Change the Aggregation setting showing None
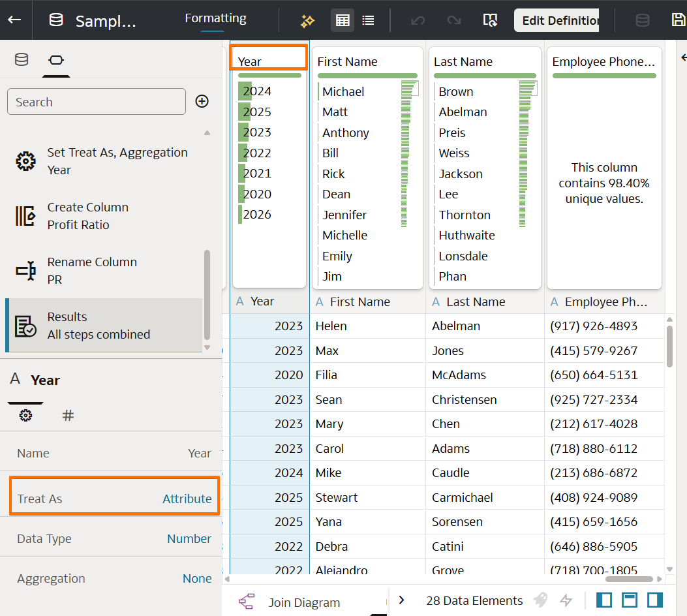The height and width of the screenshot is (616, 687). 114,578
